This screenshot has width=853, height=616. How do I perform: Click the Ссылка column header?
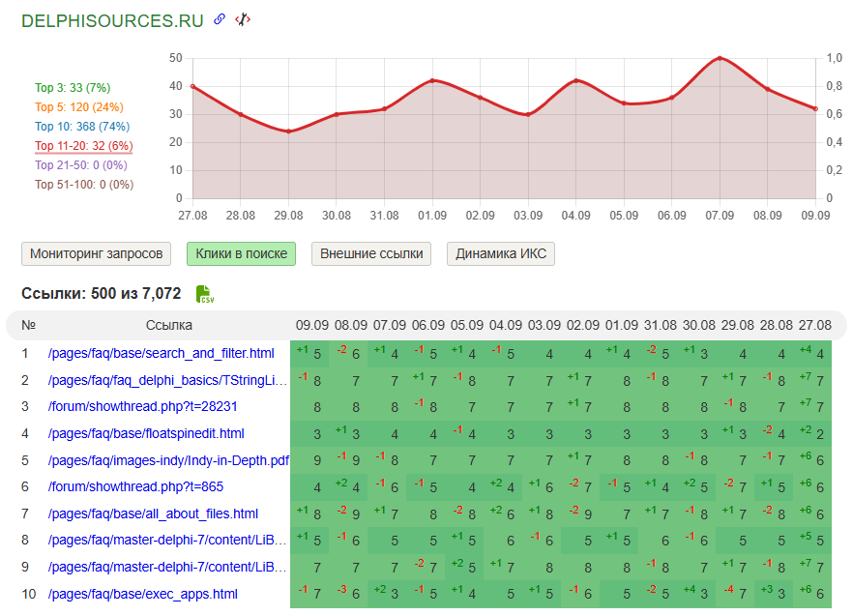click(169, 326)
